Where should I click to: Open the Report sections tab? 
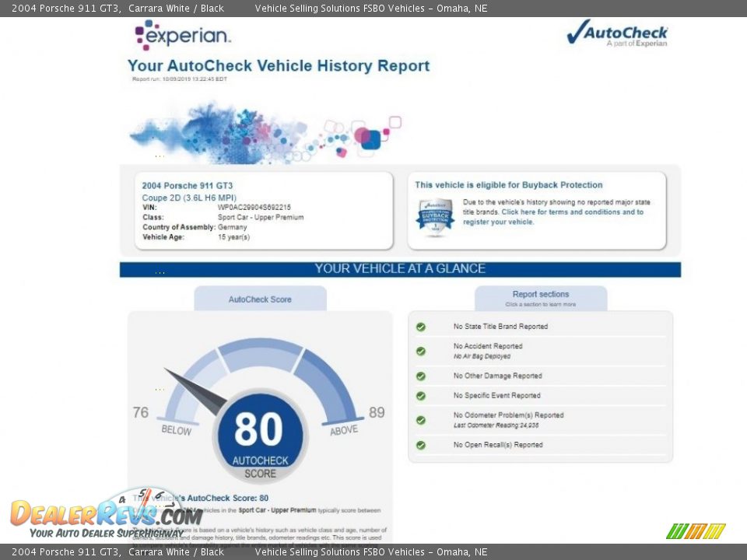pyautogui.click(x=541, y=299)
